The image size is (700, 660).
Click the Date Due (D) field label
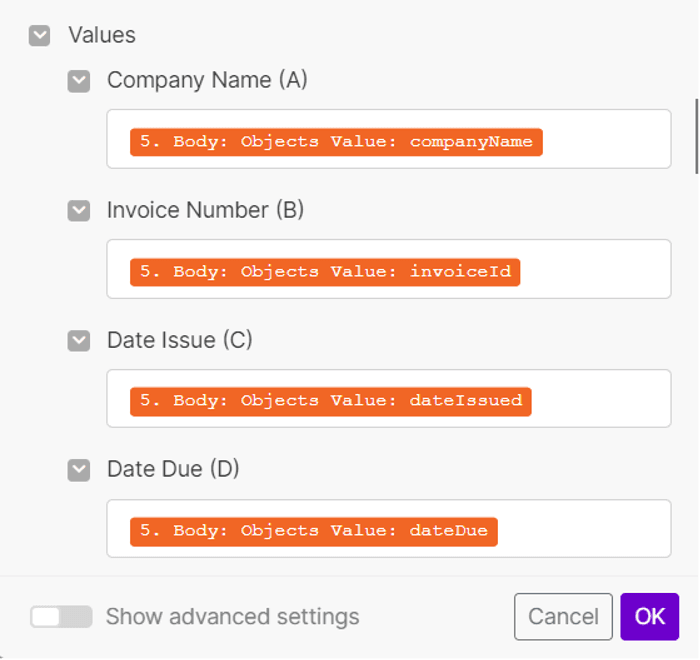[173, 469]
